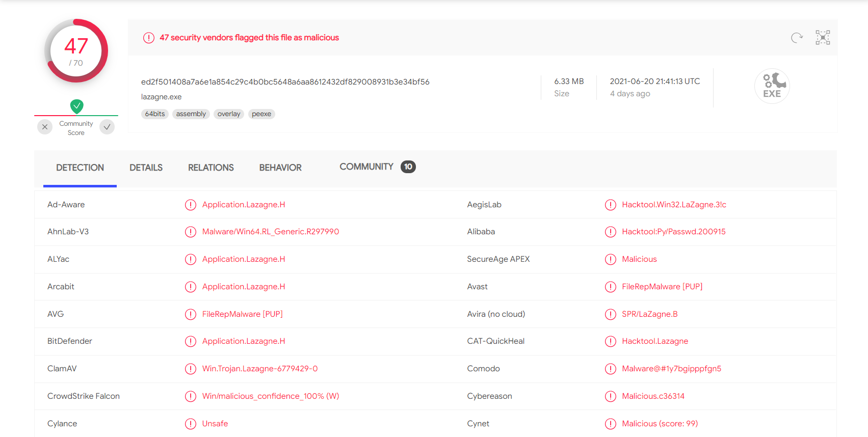This screenshot has height=437, width=868.
Task: Click warning icon beside Malicious (score: 99)
Action: click(611, 424)
